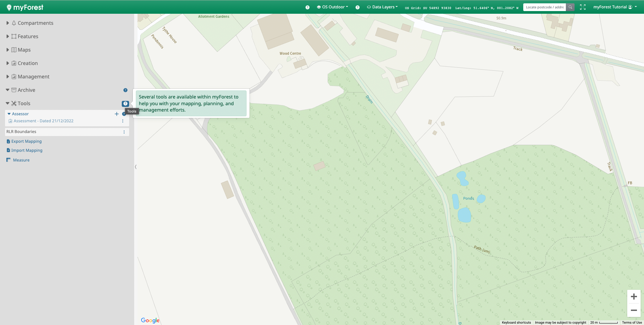Viewport: 644px width, 325px height.
Task: Zoom in on the map
Action: (634, 297)
